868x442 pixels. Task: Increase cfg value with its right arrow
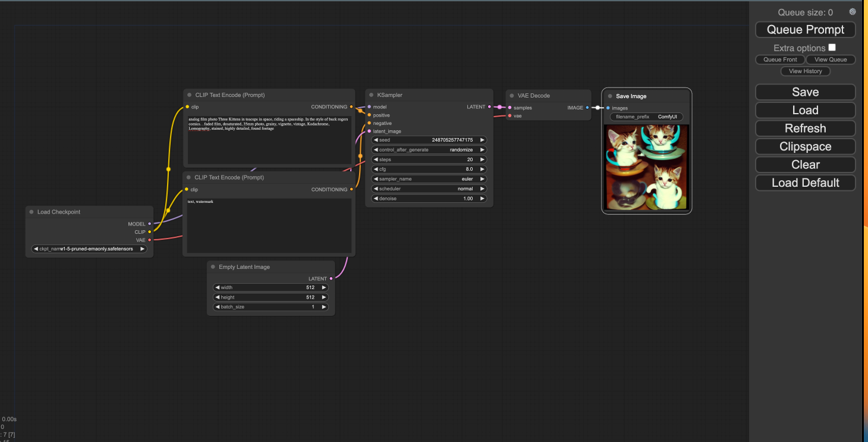click(x=483, y=168)
